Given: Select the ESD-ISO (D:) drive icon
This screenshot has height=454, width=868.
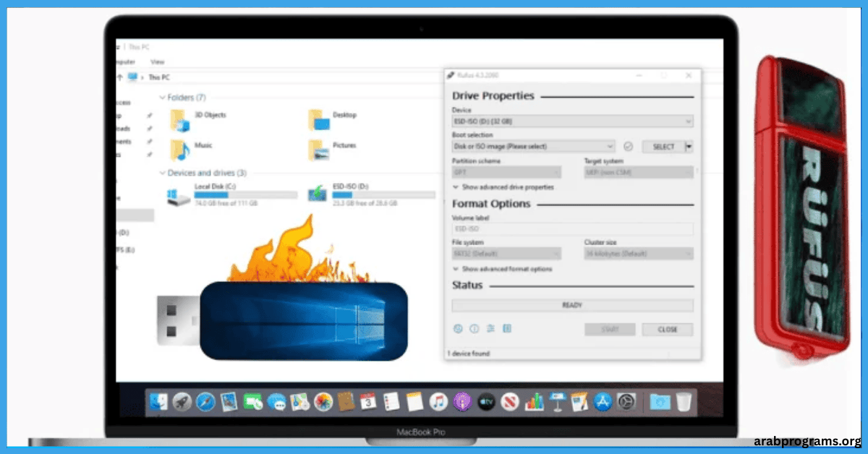Looking at the screenshot, I should point(316,194).
